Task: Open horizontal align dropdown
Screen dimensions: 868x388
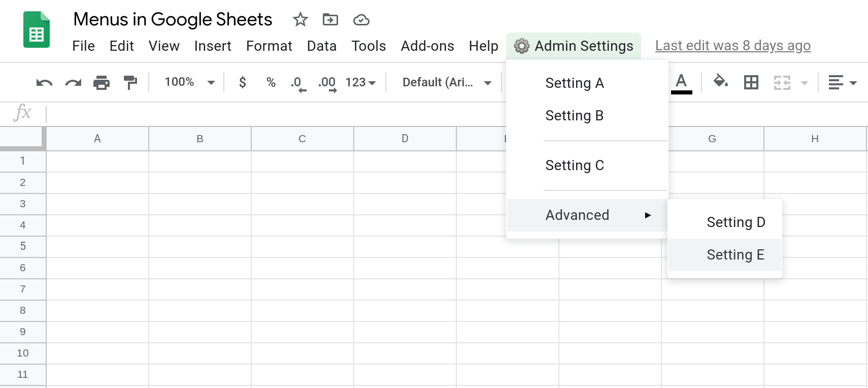Action: [843, 82]
